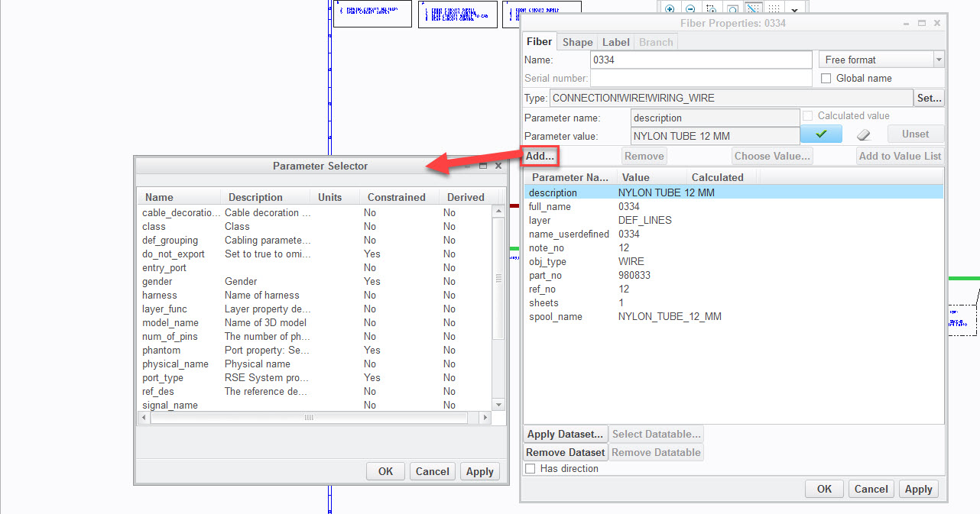Click Add to Value List button
980x514 pixels.
900,156
